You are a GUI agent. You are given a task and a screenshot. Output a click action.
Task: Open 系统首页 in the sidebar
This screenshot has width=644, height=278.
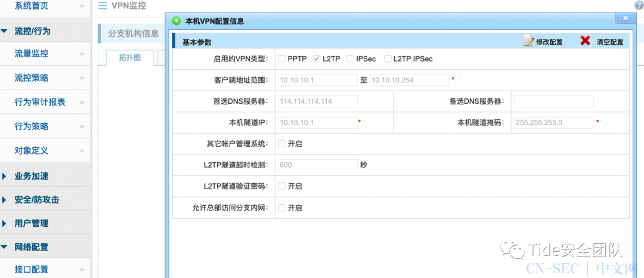(x=31, y=6)
